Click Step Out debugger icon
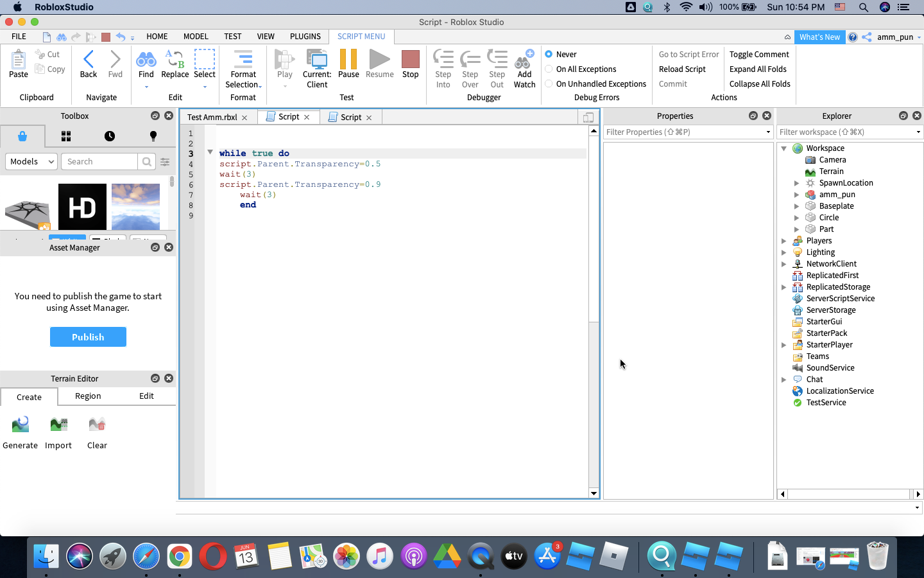Viewport: 924px width, 578px height. [497, 59]
